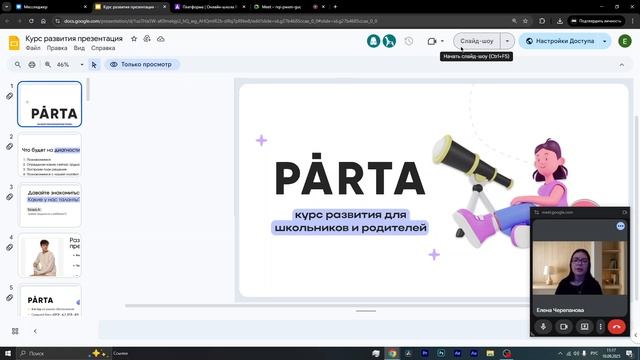Expand the share settings dropdown arrow

(x=604, y=41)
